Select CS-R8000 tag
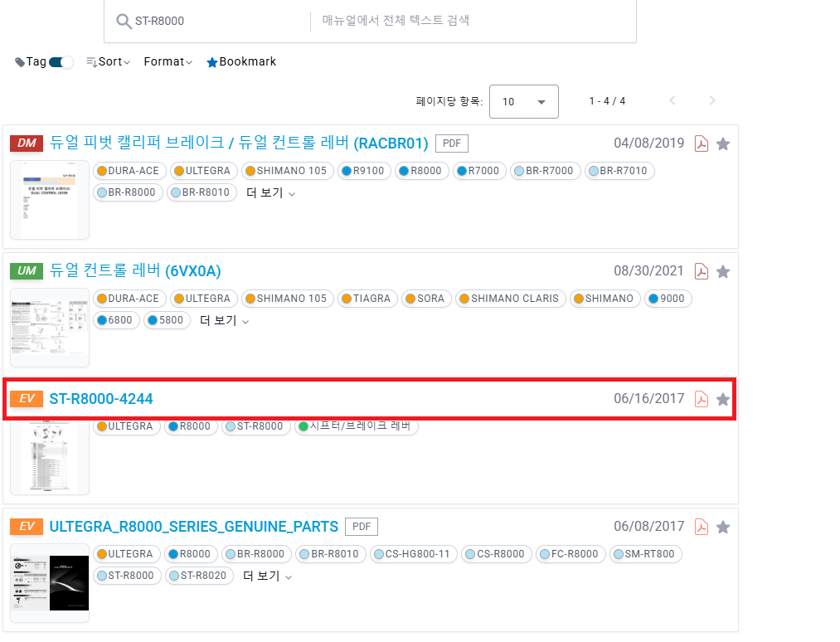 pyautogui.click(x=497, y=553)
